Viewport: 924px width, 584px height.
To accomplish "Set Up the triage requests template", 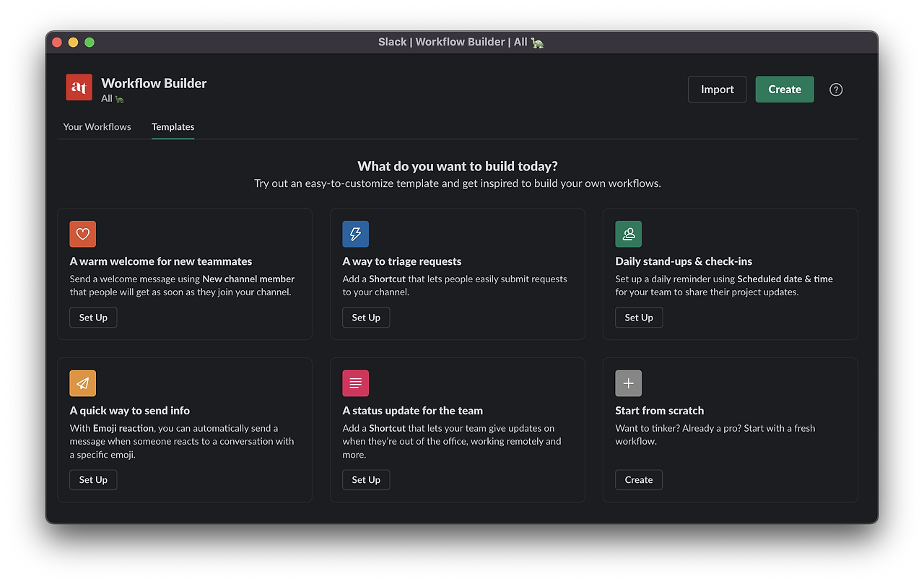I will (366, 318).
